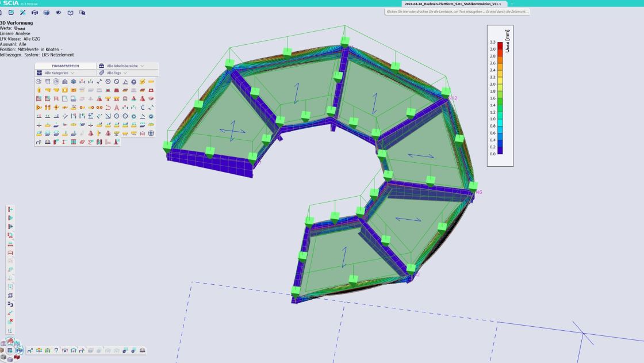Click the yellow cylinder column icon in input panel

[39, 90]
